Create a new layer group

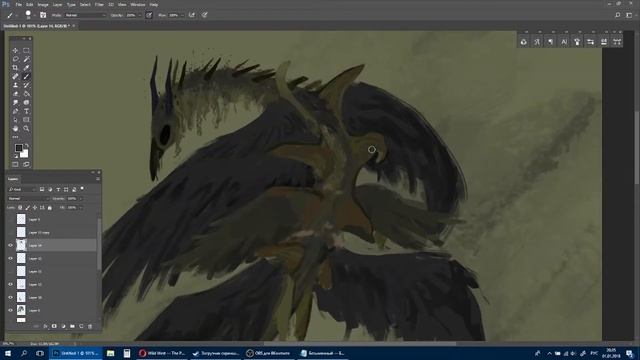(72, 326)
